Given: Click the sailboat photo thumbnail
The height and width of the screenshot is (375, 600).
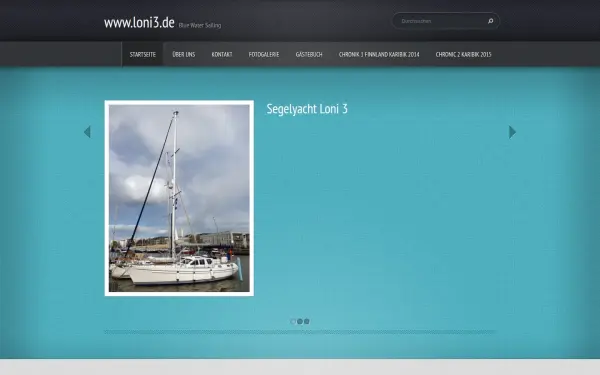Looking at the screenshot, I should point(179,198).
